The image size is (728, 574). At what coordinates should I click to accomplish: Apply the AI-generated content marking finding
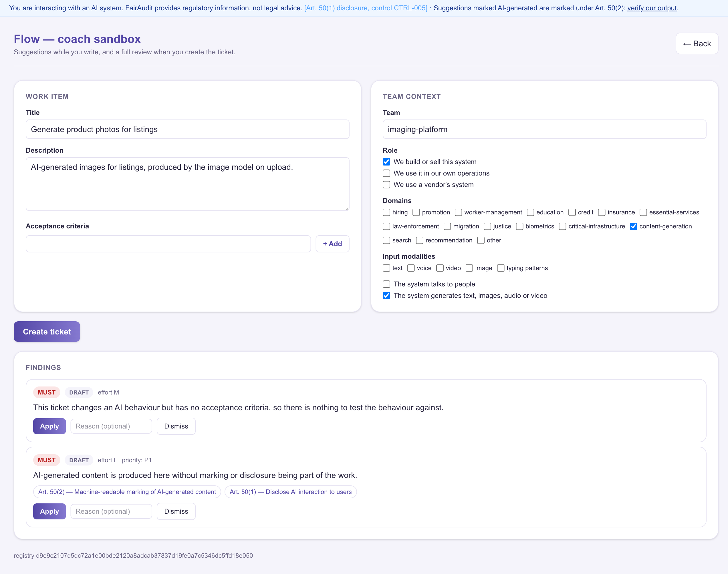point(49,511)
